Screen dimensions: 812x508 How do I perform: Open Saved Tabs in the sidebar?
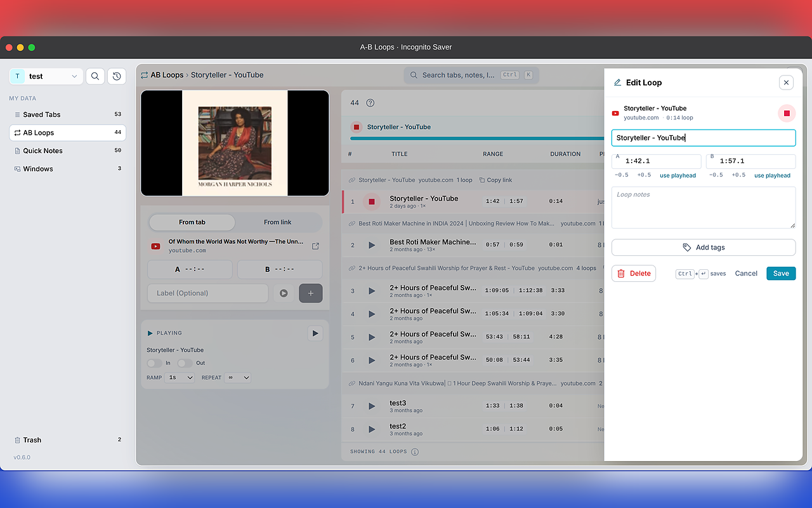(67, 114)
